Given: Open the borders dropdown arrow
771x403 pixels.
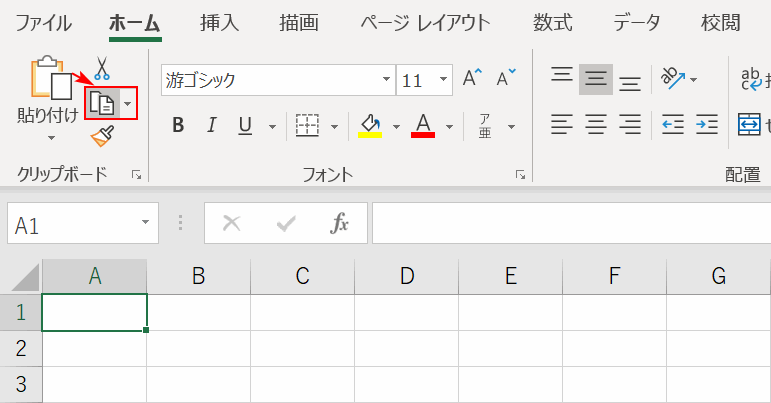Looking at the screenshot, I should point(334,127).
